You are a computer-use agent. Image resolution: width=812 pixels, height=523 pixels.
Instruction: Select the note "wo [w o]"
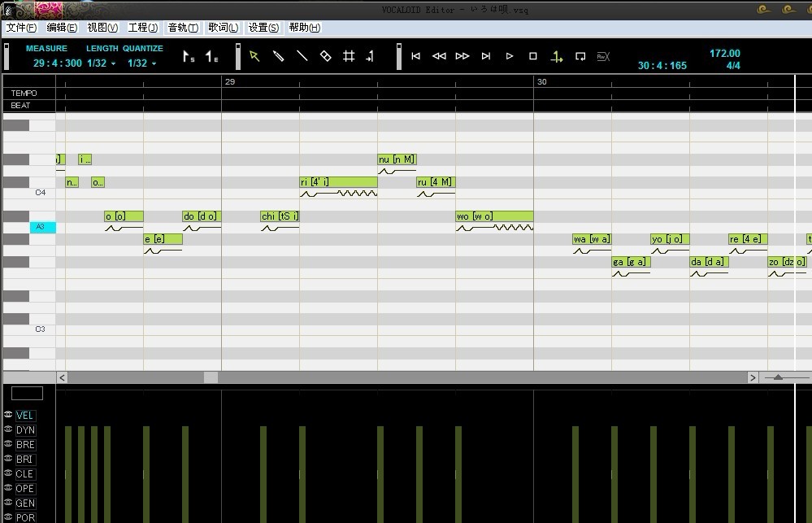pyautogui.click(x=494, y=216)
